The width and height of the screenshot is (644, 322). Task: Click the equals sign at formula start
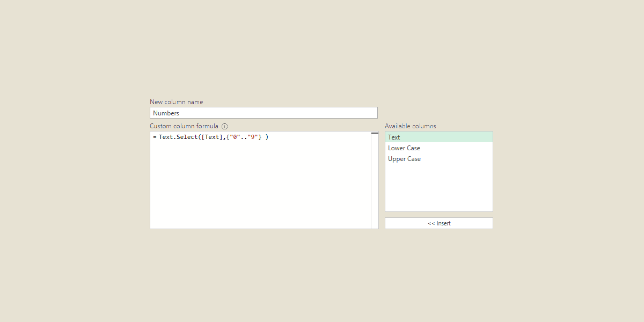pyautogui.click(x=154, y=137)
